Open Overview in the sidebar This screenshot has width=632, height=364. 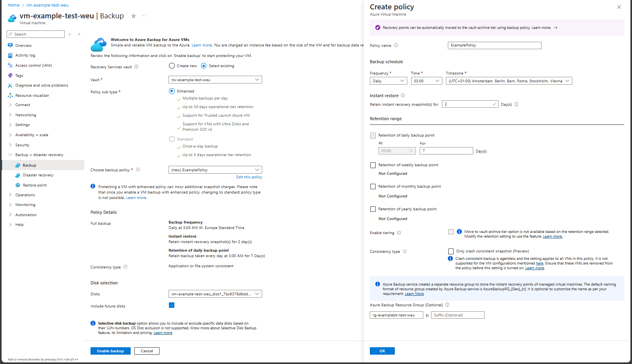(23, 46)
